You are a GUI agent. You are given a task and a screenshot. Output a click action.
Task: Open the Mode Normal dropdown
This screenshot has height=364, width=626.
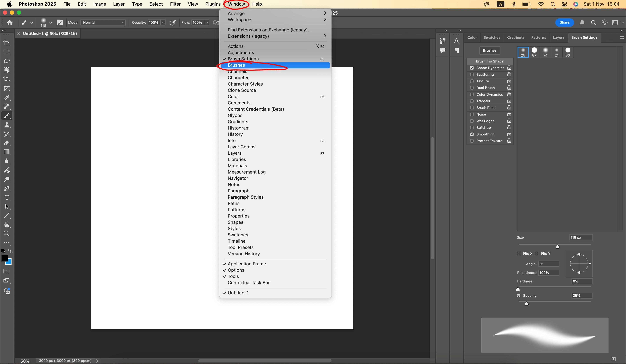tap(103, 23)
